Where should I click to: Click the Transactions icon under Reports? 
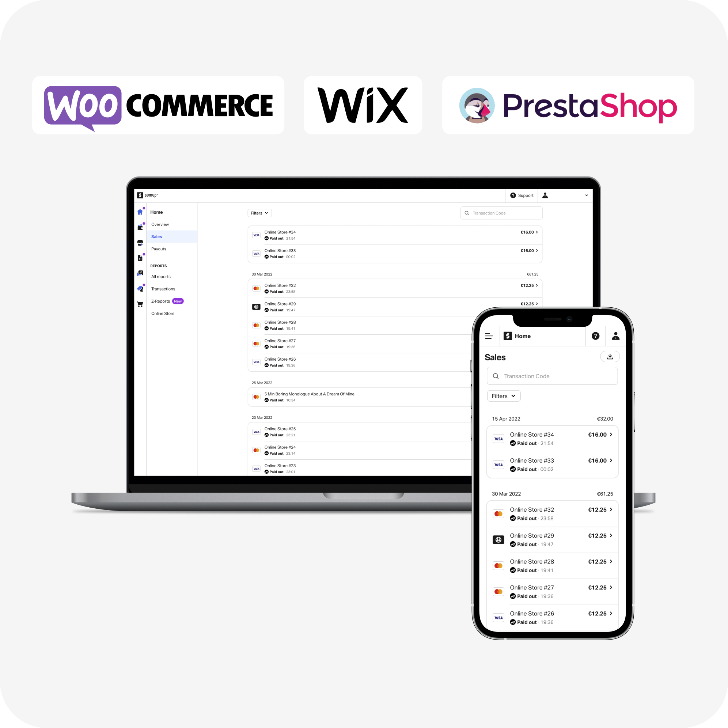click(x=163, y=289)
